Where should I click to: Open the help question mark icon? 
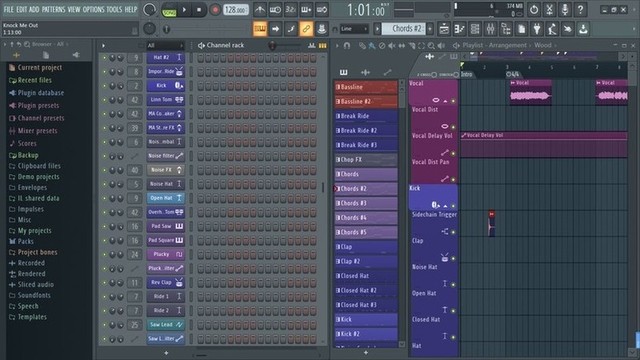[x=580, y=9]
